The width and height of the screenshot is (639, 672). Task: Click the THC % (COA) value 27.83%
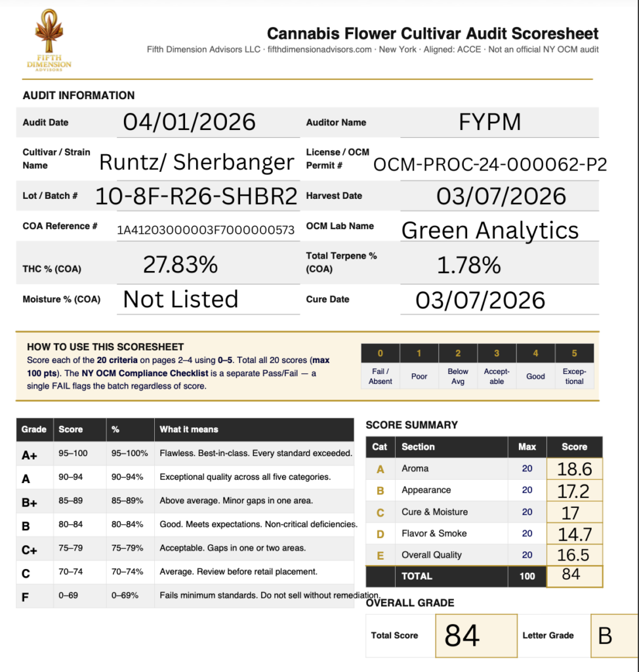click(180, 265)
